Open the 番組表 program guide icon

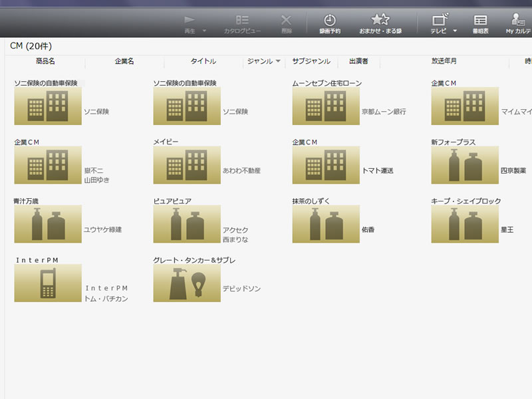coord(480,21)
